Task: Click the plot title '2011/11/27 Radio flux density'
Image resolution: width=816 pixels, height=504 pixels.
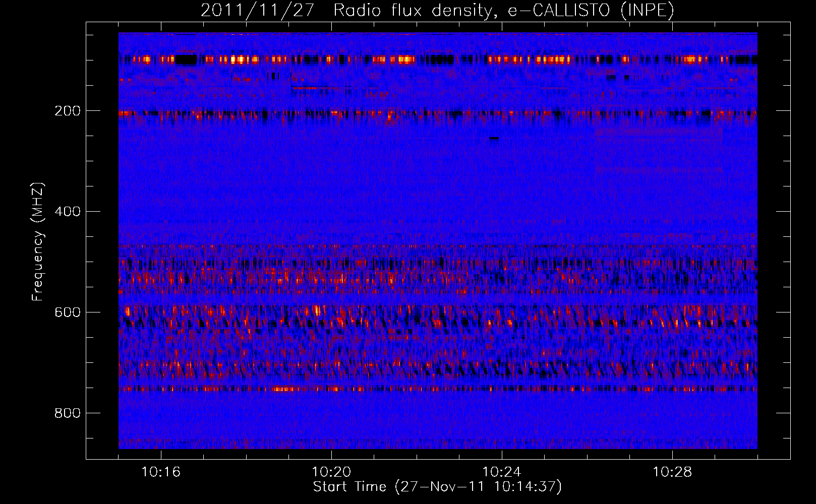Action: 437,10
